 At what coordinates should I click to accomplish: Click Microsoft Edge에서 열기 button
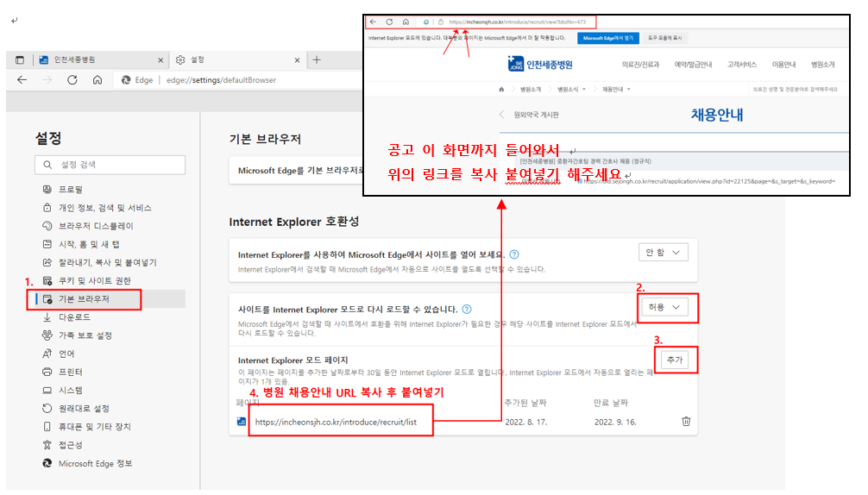coord(608,38)
